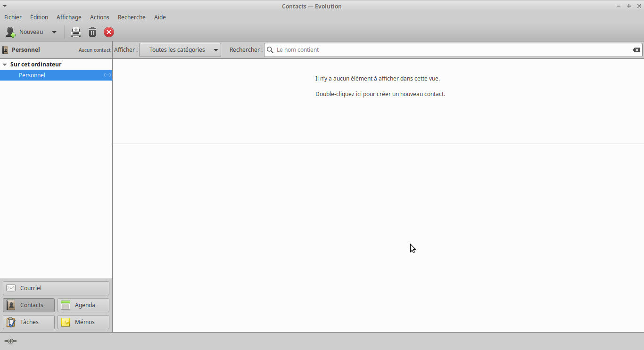The image size is (644, 350).
Task: Clear the search field with the eraser icon
Action: click(x=636, y=50)
